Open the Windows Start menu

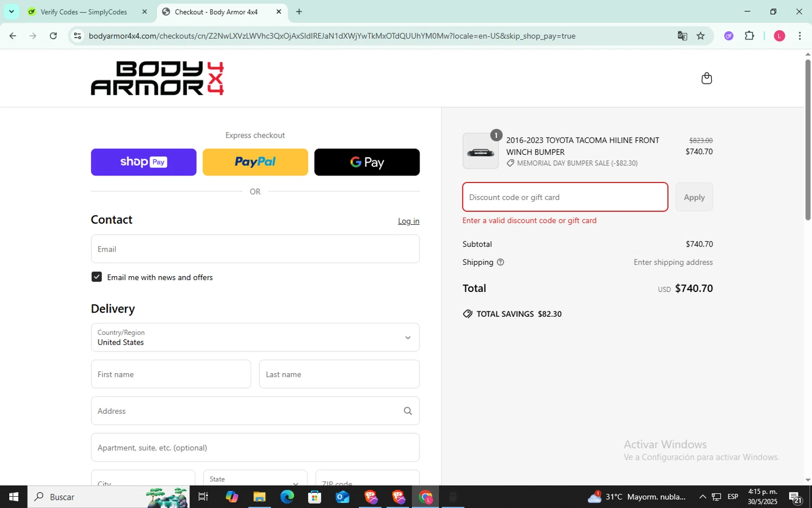[14, 497]
